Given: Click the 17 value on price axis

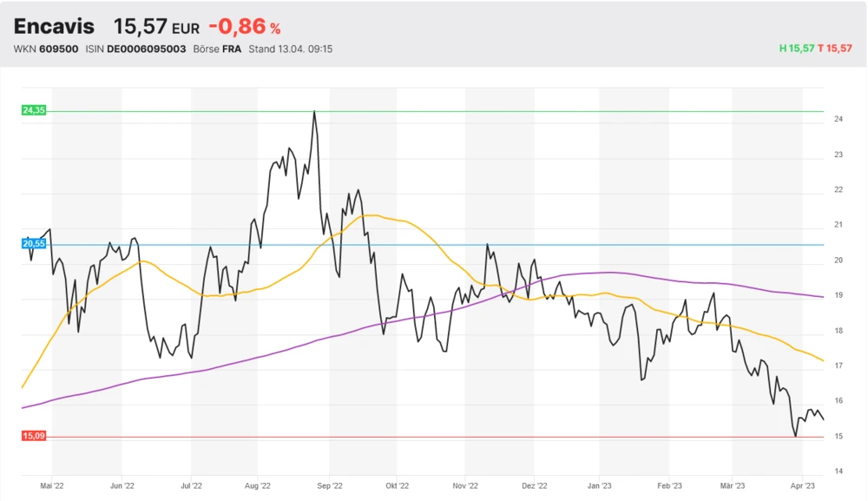Looking at the screenshot, I should 838,366.
